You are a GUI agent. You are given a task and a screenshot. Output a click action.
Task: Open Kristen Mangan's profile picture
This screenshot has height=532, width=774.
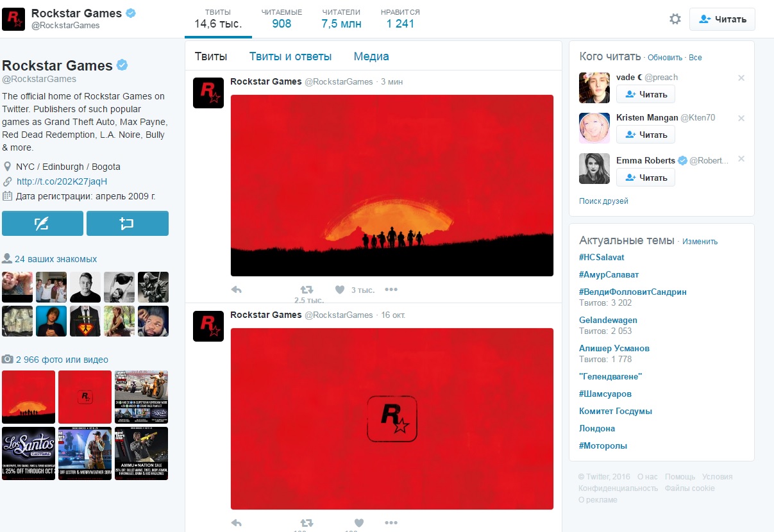pyautogui.click(x=594, y=128)
